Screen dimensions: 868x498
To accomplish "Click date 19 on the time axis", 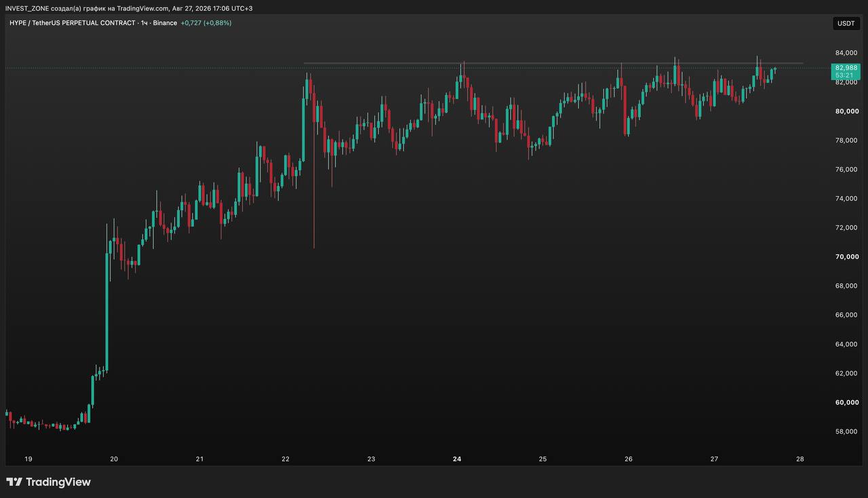I will click(28, 459).
